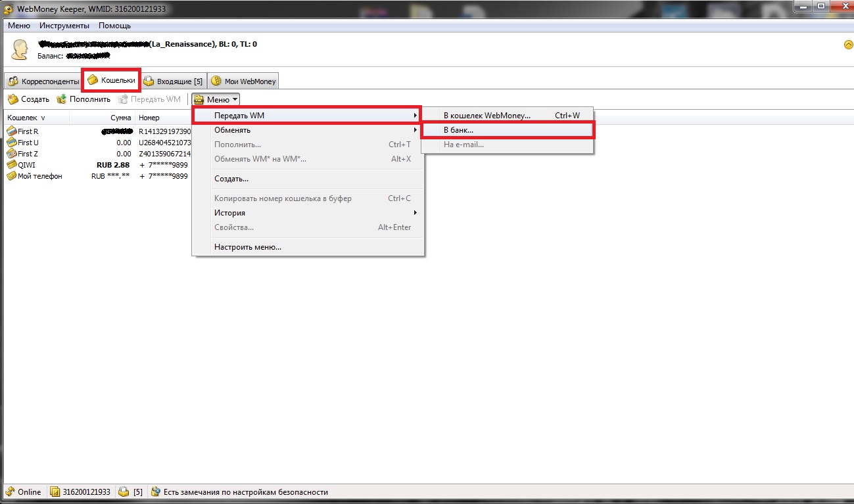Click Z401359067214 wallet number
Viewport: 854px width, 504px height.
coord(165,154)
